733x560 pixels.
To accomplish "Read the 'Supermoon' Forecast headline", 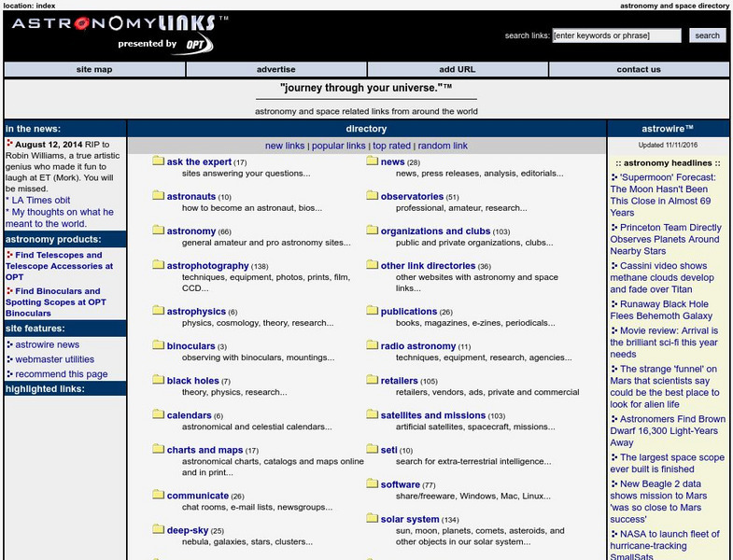I will [663, 195].
